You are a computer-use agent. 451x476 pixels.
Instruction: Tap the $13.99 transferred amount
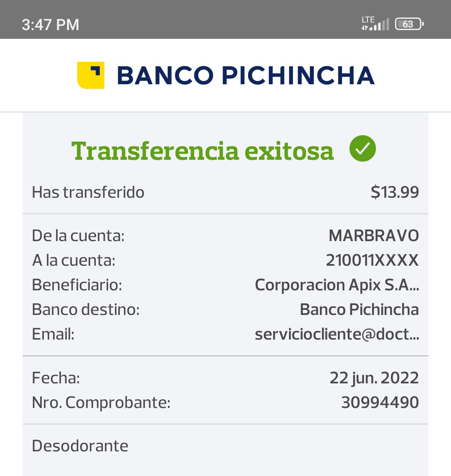point(395,192)
